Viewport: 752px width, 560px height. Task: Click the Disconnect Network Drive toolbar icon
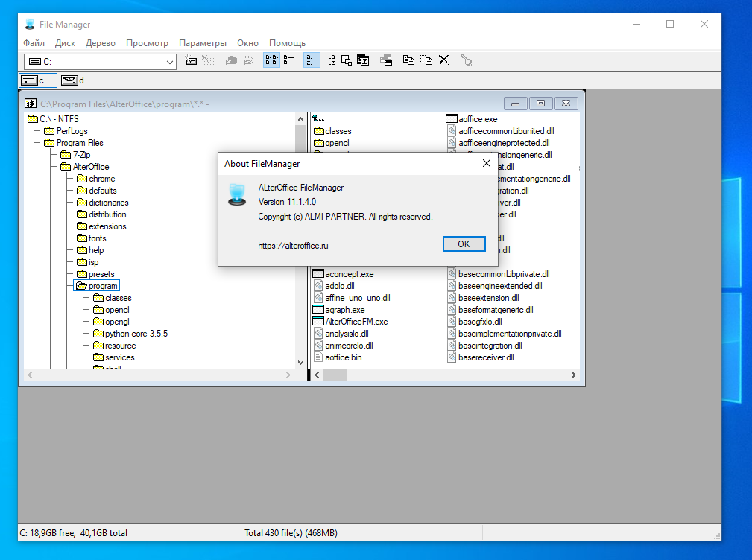pyautogui.click(x=208, y=60)
